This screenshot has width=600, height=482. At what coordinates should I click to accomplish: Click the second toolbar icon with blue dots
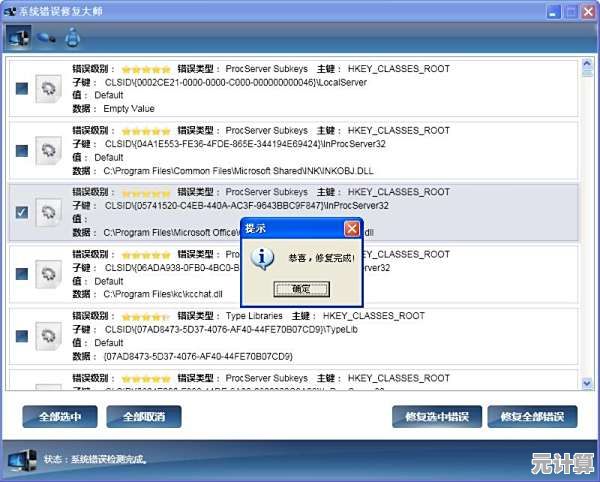tap(45, 39)
